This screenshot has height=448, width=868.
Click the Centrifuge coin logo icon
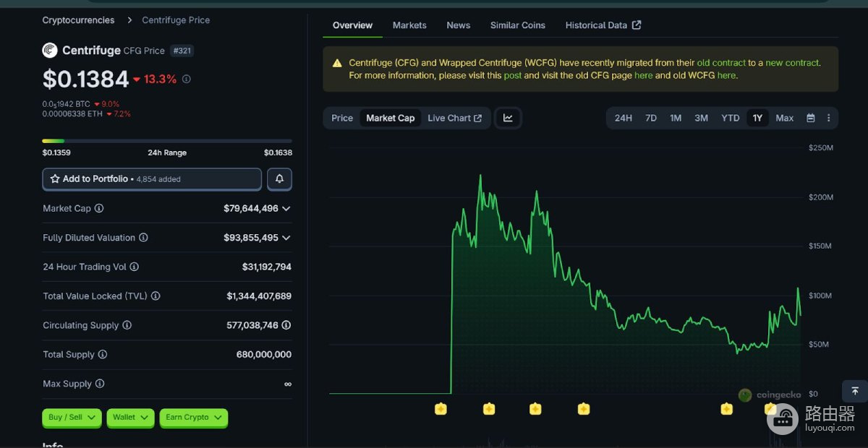[49, 50]
